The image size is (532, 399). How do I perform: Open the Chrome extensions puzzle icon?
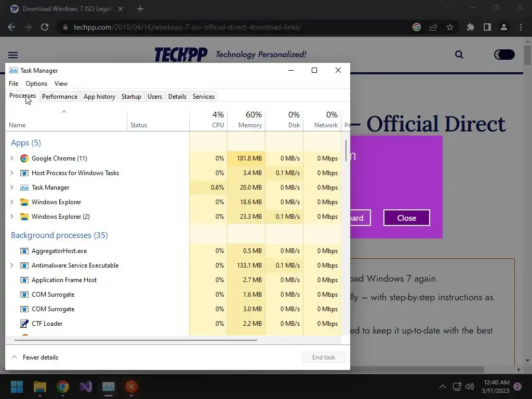click(x=470, y=27)
